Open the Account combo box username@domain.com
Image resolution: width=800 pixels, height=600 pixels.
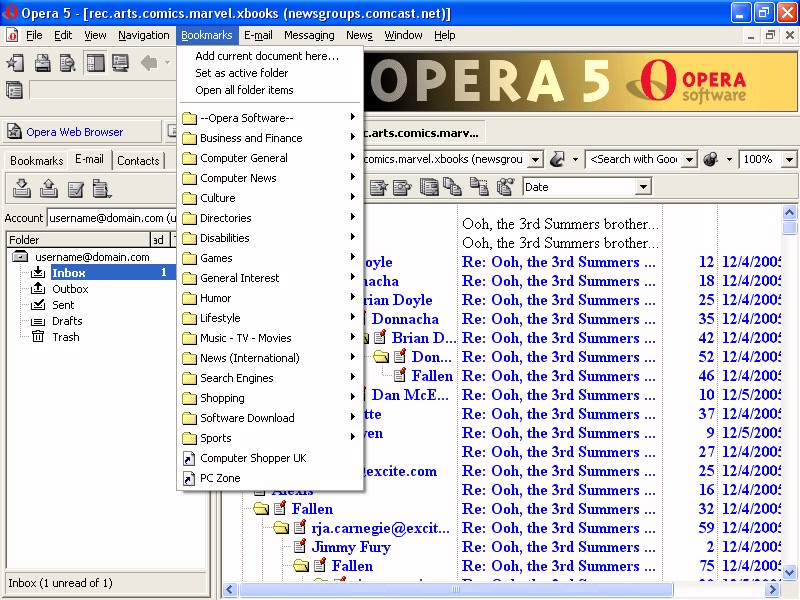(x=111, y=218)
